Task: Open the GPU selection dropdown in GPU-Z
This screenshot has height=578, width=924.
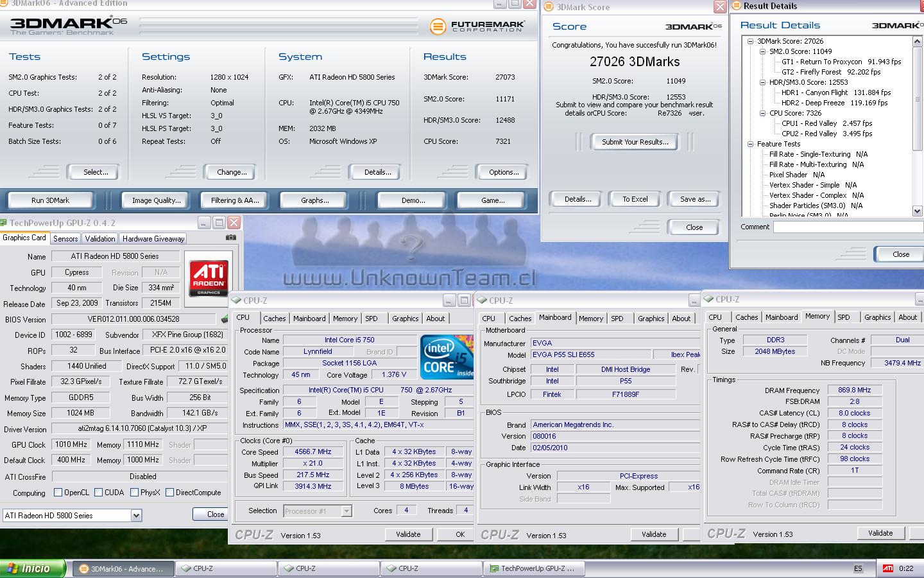Action: click(x=136, y=515)
